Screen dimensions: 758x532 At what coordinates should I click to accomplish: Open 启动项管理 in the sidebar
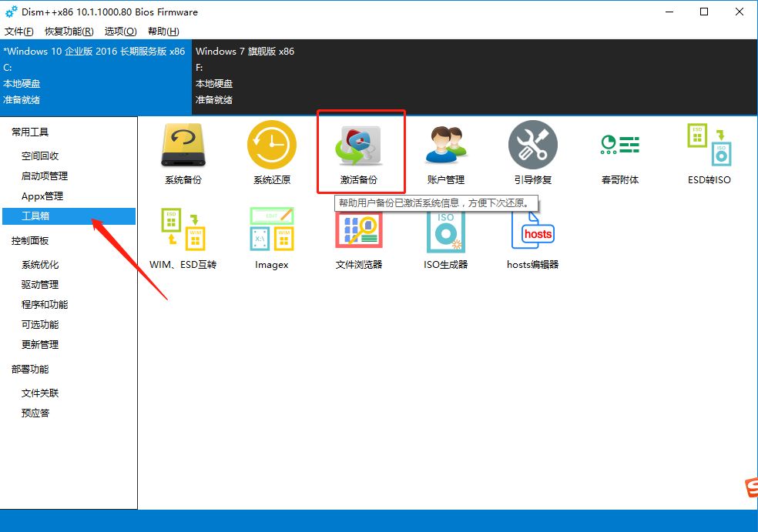(x=45, y=176)
